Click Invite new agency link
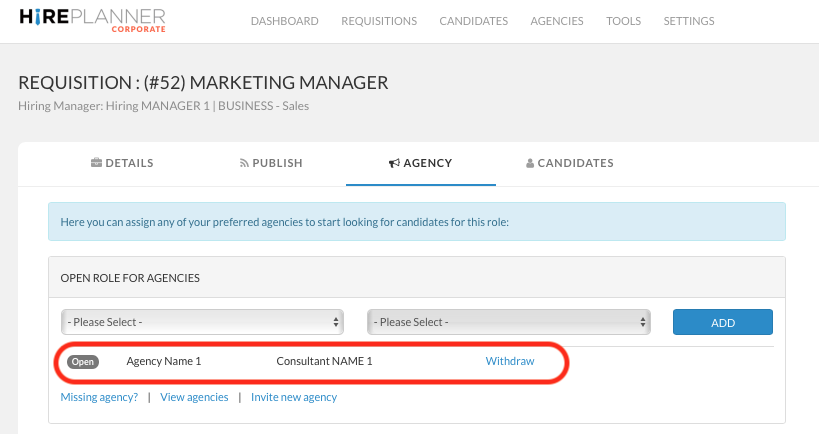Screen dimensions: 819x434 294,397
